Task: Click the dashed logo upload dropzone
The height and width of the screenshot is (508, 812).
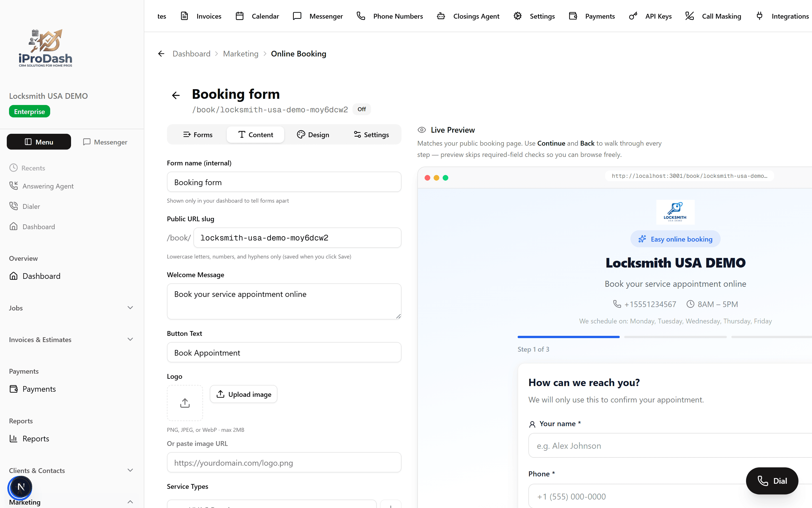Action: [x=185, y=403]
